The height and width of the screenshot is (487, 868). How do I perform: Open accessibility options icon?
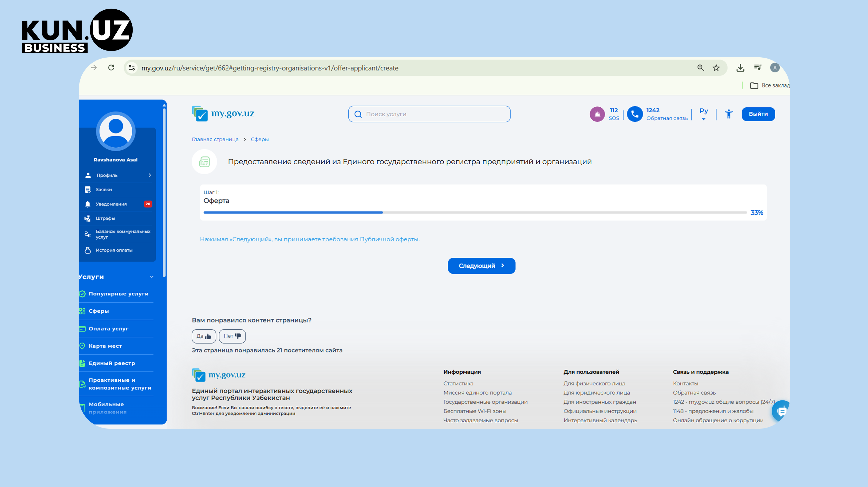[729, 114]
